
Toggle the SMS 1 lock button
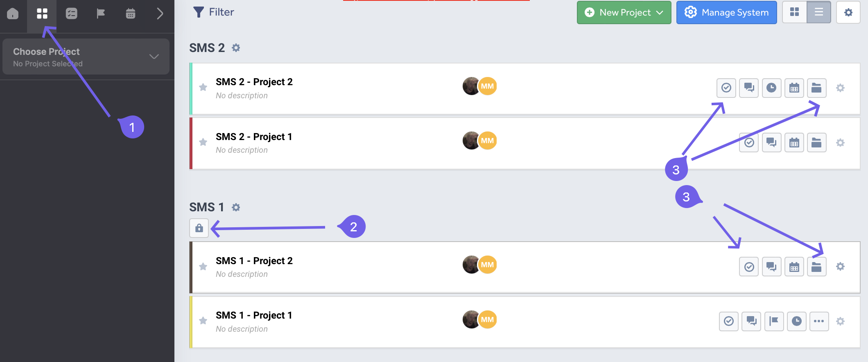199,228
